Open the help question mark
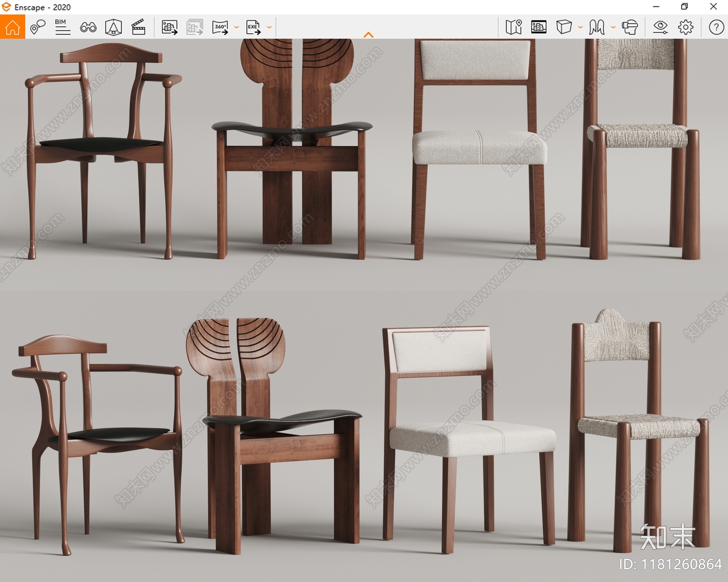 tap(716, 27)
